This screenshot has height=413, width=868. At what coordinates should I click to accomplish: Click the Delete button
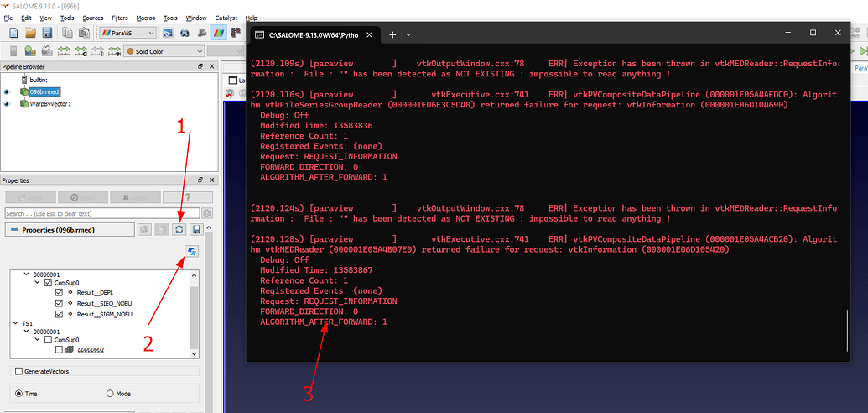[x=135, y=197]
